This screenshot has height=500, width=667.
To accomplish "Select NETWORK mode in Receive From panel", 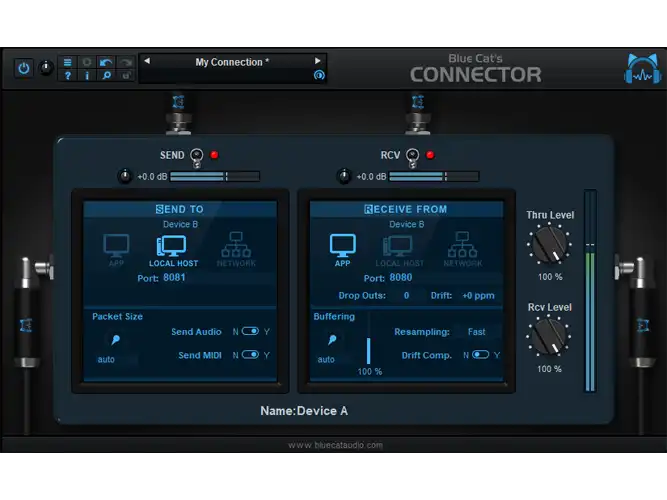I will [x=462, y=249].
